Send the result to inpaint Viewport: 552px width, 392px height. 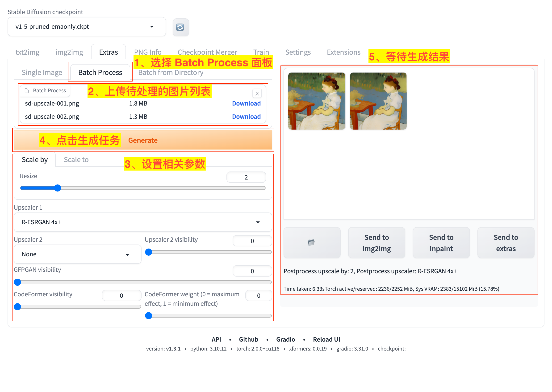[x=441, y=243]
